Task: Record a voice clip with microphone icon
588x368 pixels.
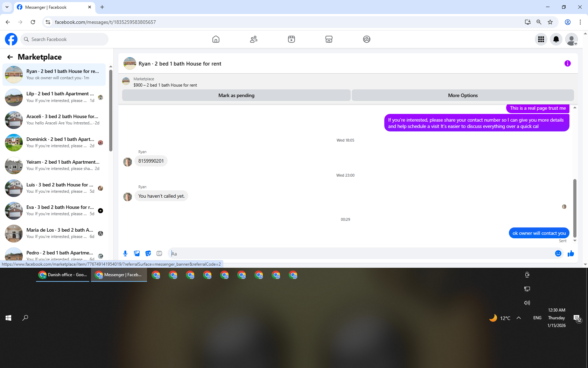Action: click(125, 253)
